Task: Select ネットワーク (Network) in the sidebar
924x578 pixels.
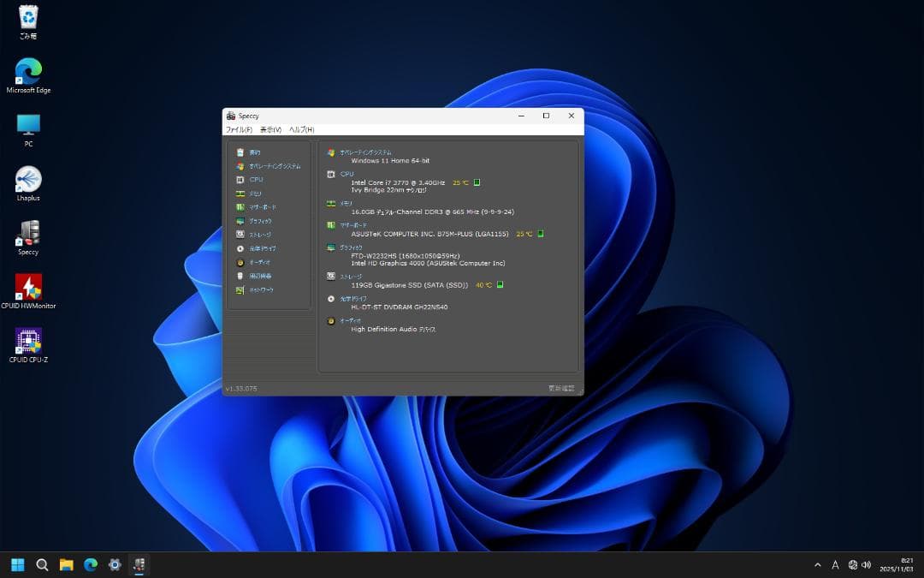Action: (261, 290)
